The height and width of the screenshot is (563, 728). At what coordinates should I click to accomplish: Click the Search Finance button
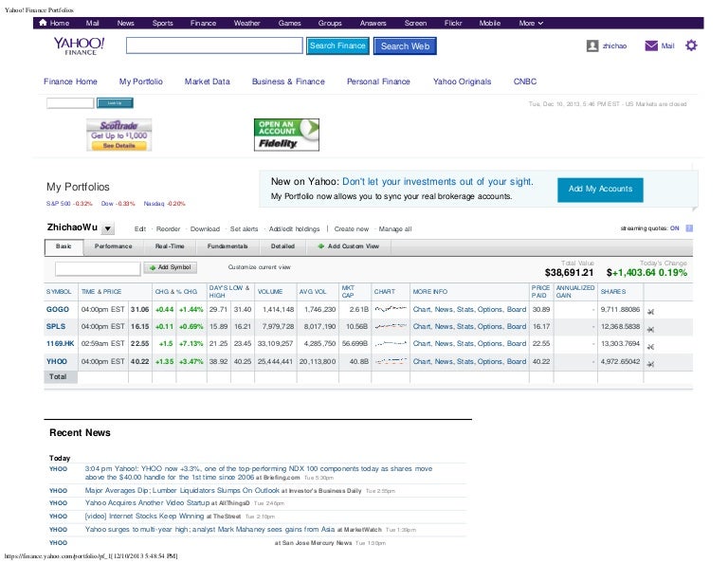coord(337,45)
